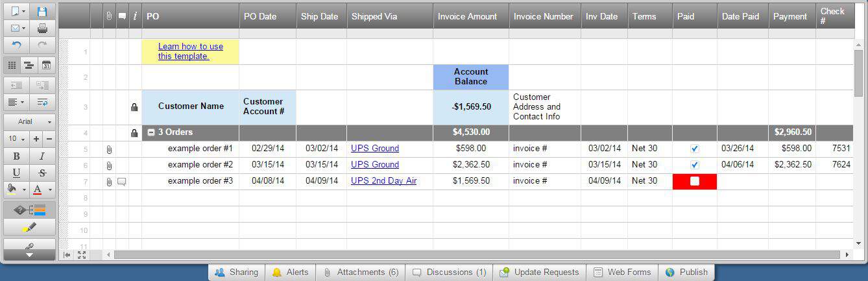Screen dimensions: 868x281
Task: Check Paid box for example order #3
Action: point(695,182)
